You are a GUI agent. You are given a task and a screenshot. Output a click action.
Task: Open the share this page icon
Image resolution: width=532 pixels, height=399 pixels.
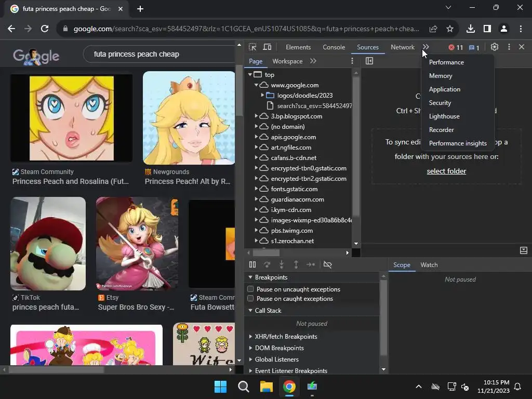[433, 29]
